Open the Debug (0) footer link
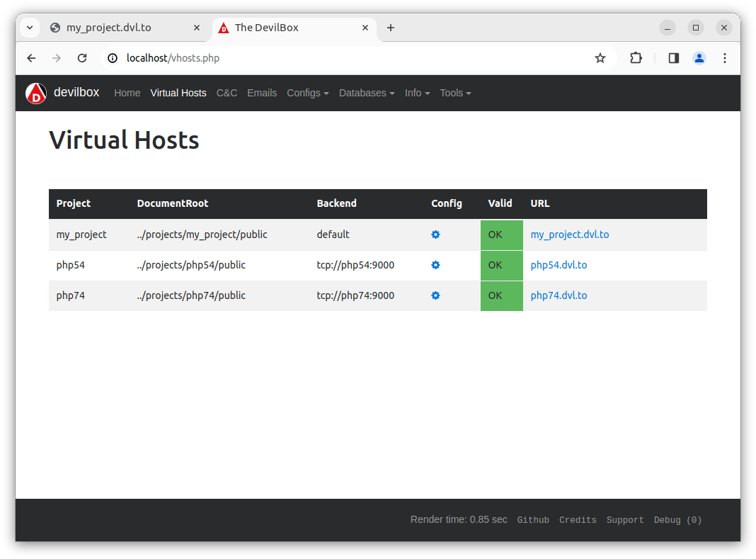756x559 pixels. 677,520
